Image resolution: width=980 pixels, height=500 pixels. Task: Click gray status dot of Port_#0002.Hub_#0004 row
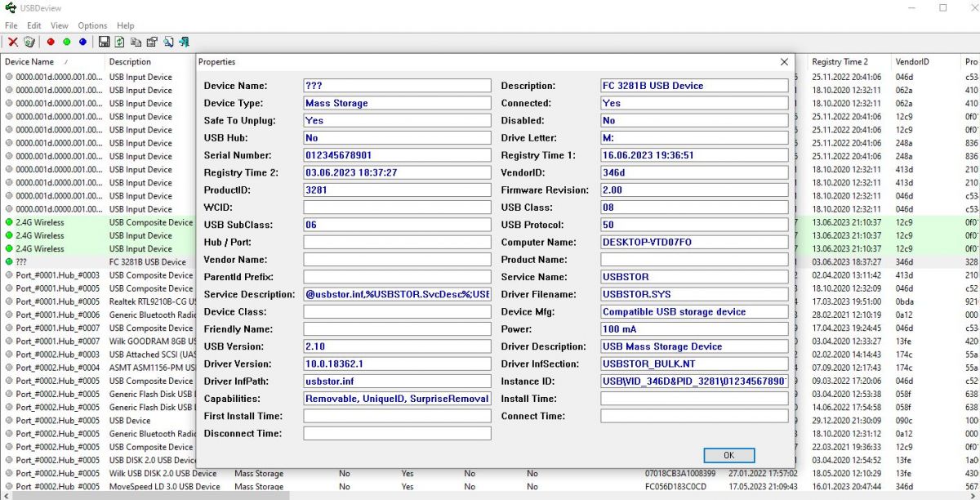[9, 368]
